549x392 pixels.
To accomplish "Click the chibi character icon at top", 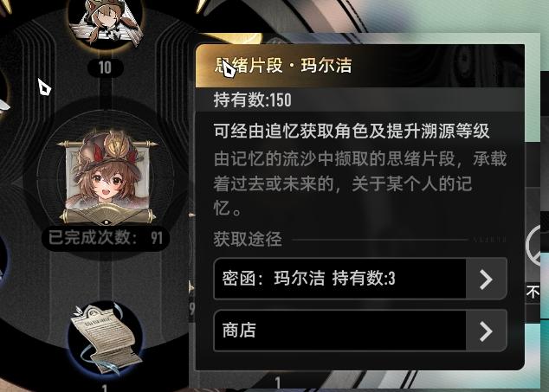I will click(x=107, y=22).
